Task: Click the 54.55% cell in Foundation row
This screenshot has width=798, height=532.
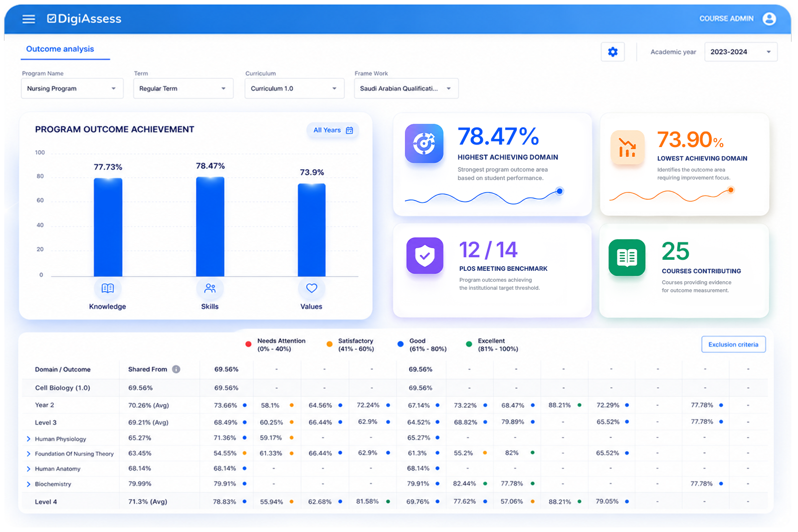Action: (x=225, y=453)
